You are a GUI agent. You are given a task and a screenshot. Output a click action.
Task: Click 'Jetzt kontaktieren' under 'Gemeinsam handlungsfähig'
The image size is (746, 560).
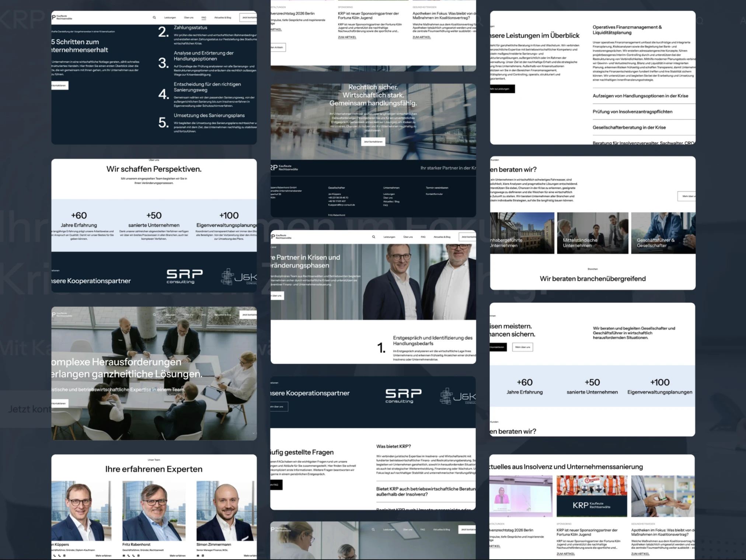[x=373, y=141]
